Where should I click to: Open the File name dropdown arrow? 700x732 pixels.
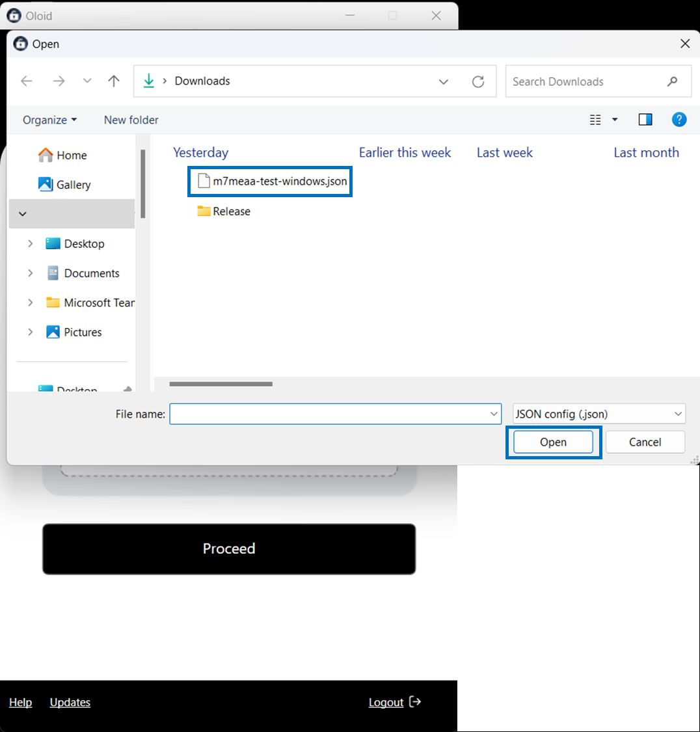[494, 414]
